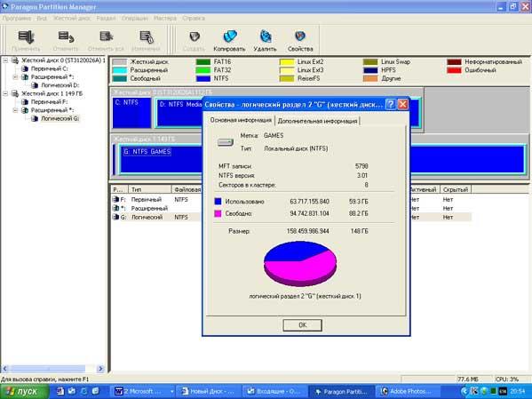Click the Первичный C: partition icon in tree
532x399 pixels.
pos(25,68)
